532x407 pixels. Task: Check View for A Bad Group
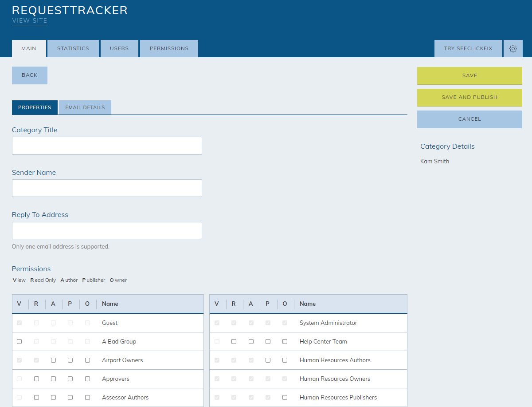(19, 342)
